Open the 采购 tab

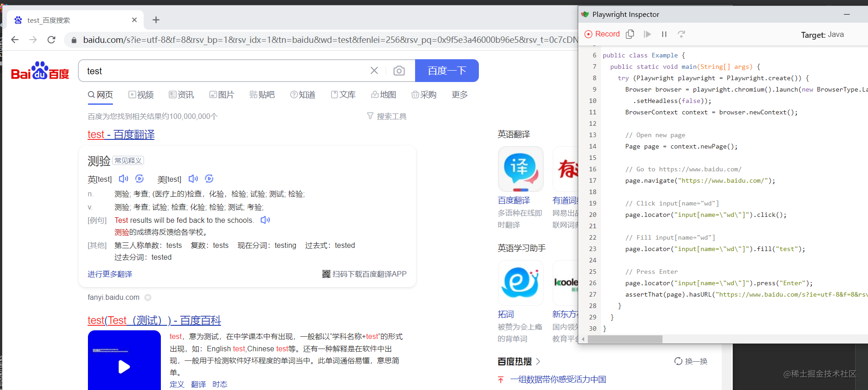(x=424, y=95)
